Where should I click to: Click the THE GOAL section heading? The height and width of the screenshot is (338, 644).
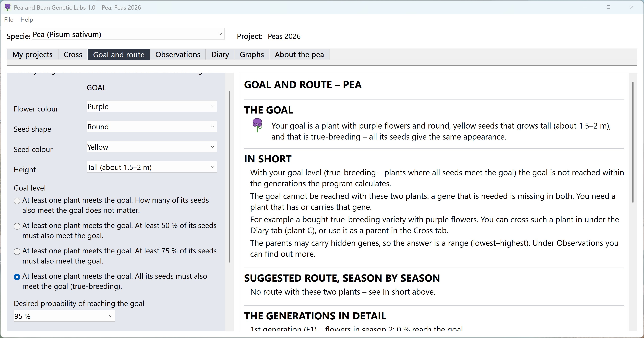[269, 110]
